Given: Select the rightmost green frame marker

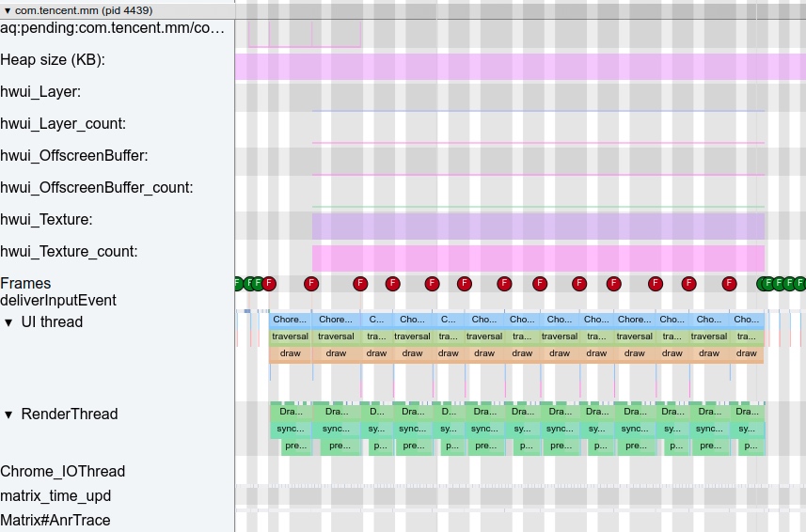Looking at the screenshot, I should click(x=800, y=283).
